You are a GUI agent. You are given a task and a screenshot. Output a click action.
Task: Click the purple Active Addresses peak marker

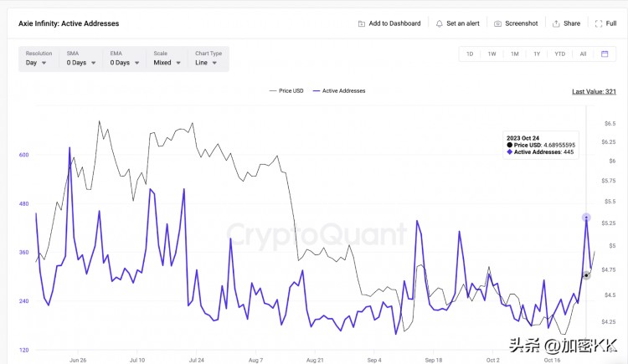click(x=586, y=218)
